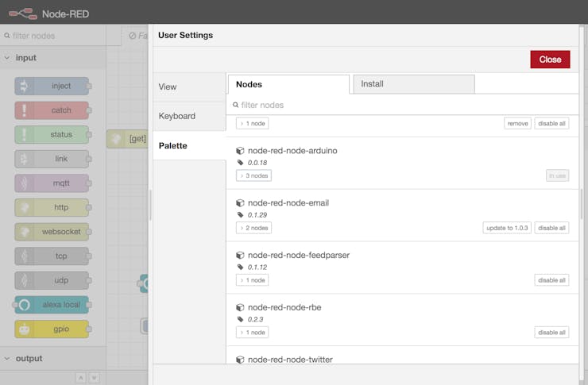
Task: Click the remove button at top
Action: [x=517, y=123]
